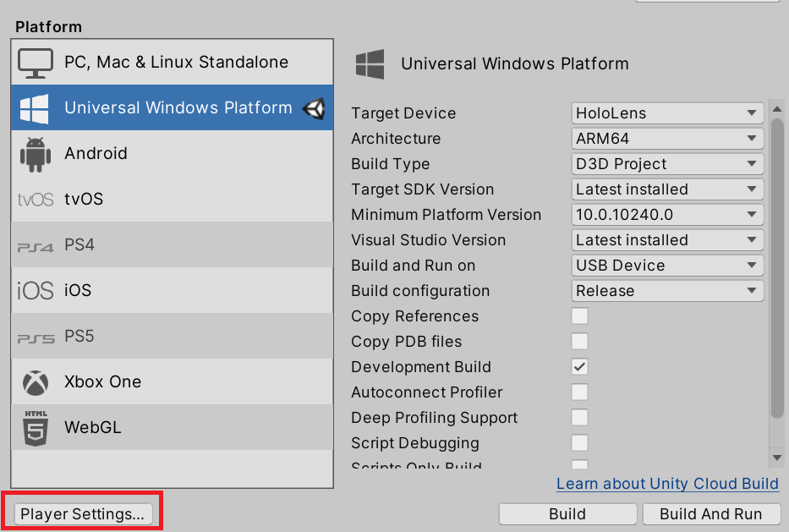Click the Copy PDB files label
Screen dimensions: 789x532
[407, 341]
